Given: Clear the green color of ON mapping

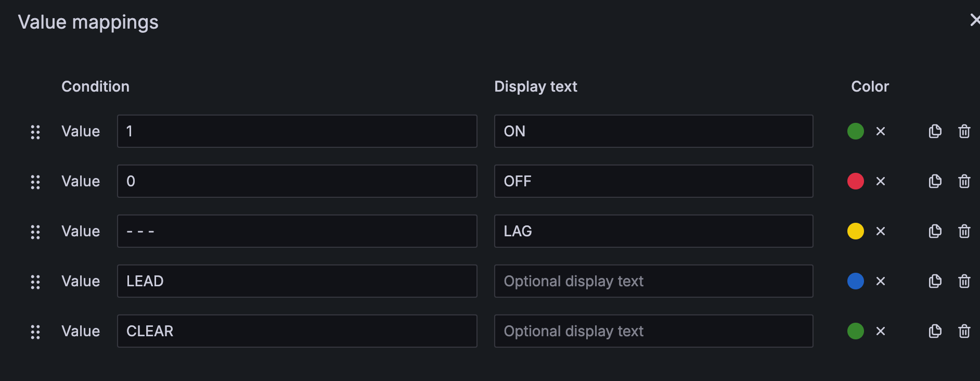Looking at the screenshot, I should [880, 131].
